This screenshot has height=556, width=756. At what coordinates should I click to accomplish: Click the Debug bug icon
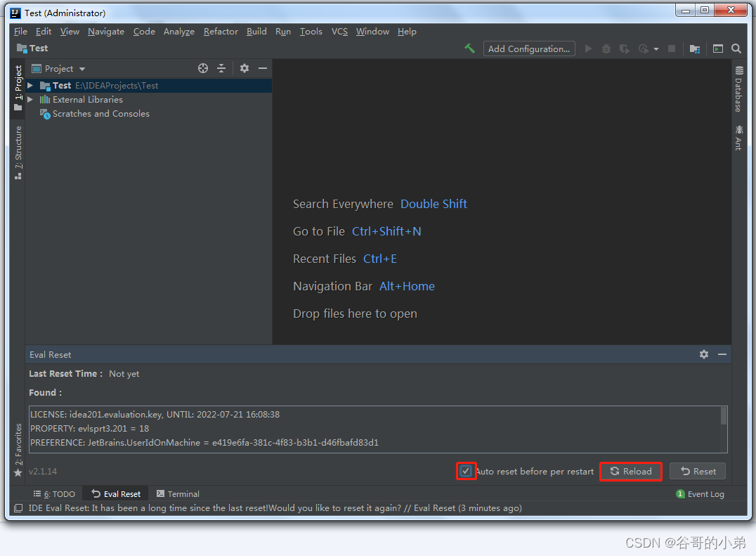pos(606,49)
